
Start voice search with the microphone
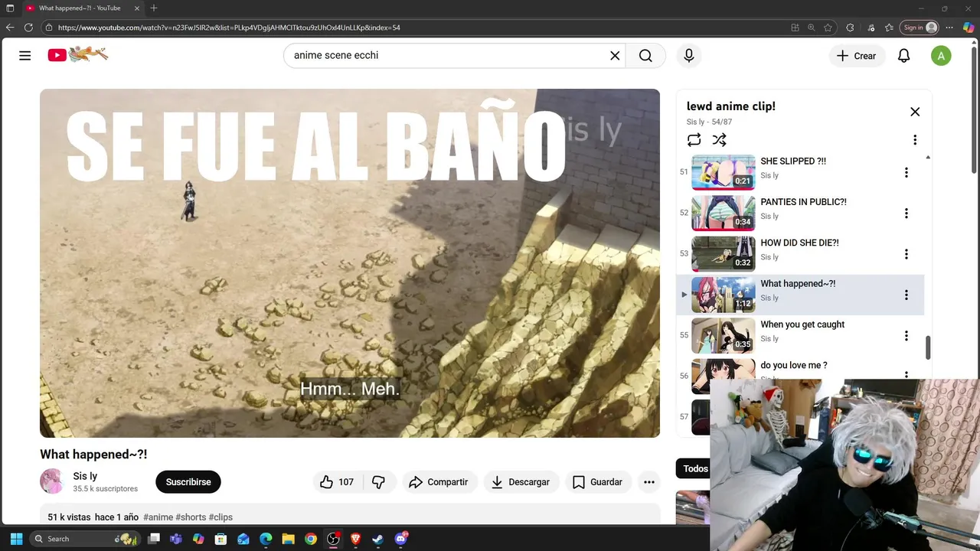point(689,55)
